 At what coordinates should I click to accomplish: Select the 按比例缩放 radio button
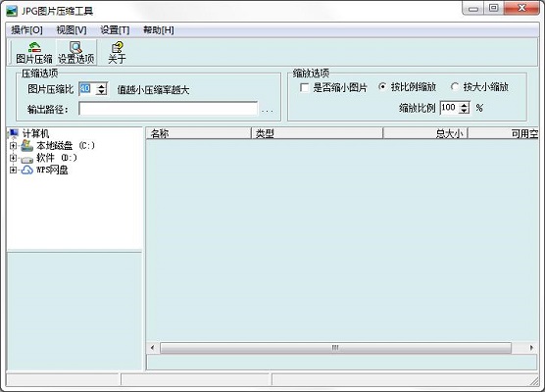382,86
